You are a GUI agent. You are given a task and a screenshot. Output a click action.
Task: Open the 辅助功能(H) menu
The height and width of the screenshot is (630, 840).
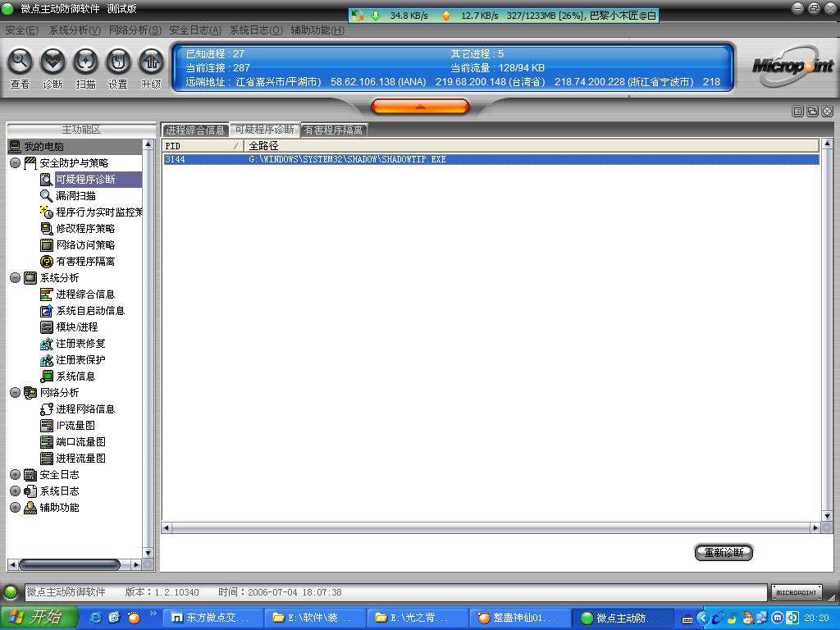[317, 30]
